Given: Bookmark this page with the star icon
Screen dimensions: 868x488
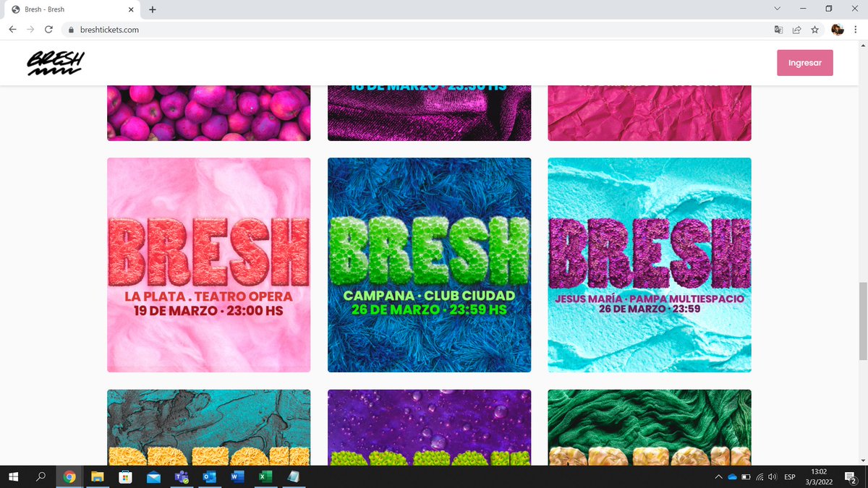Looking at the screenshot, I should point(814,30).
